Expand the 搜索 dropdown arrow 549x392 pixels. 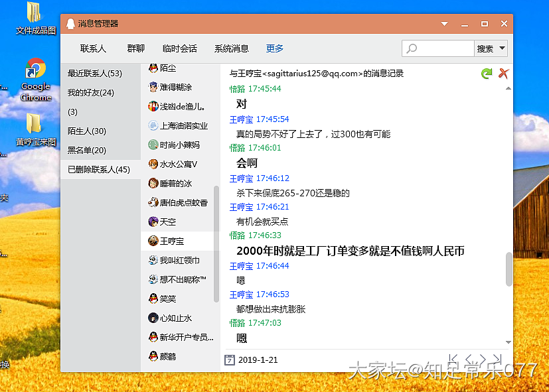(502, 48)
